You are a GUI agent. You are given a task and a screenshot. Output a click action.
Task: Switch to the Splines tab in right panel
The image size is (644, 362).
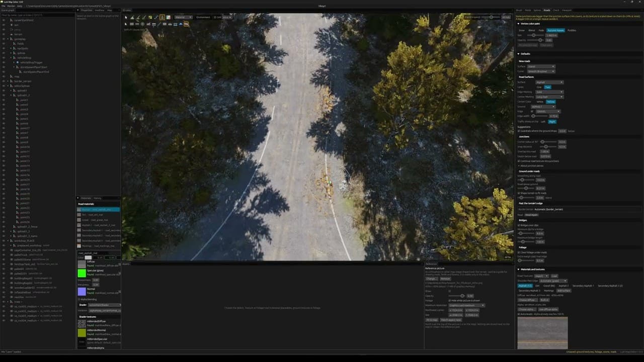pos(537,10)
